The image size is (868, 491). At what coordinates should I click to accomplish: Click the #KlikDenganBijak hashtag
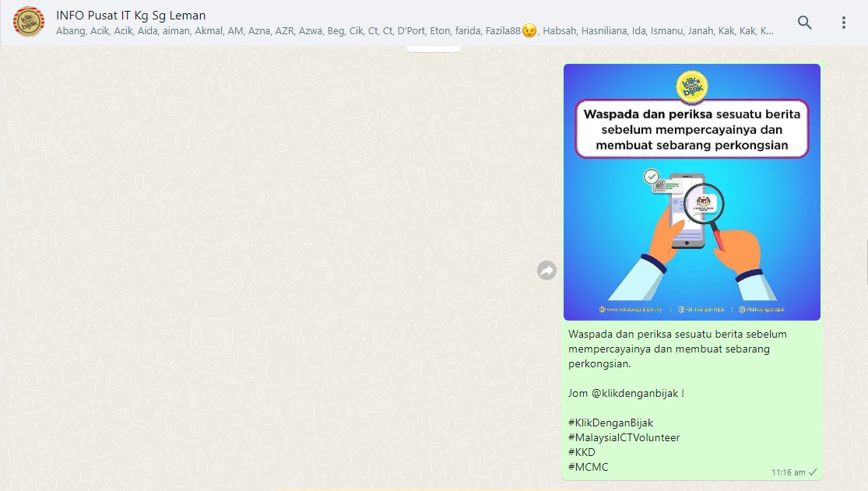coord(610,423)
